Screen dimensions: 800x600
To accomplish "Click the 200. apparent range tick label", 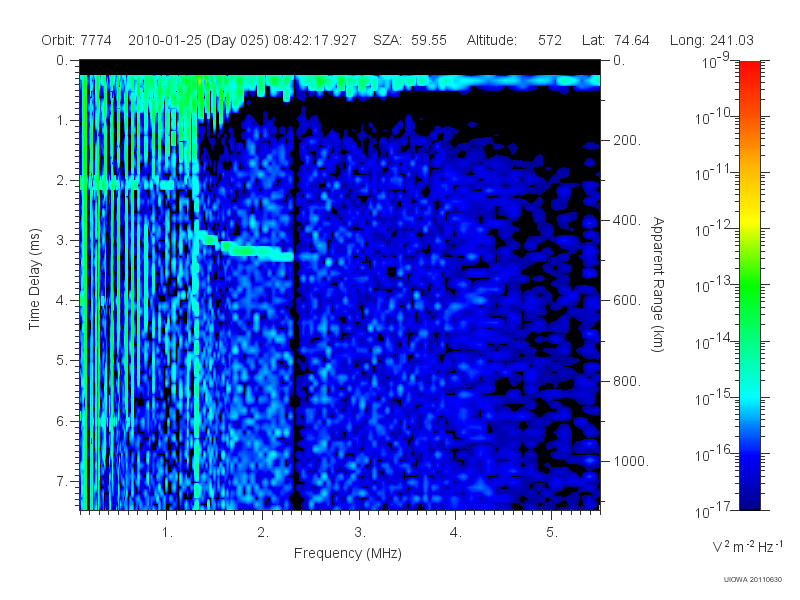I will click(627, 140).
